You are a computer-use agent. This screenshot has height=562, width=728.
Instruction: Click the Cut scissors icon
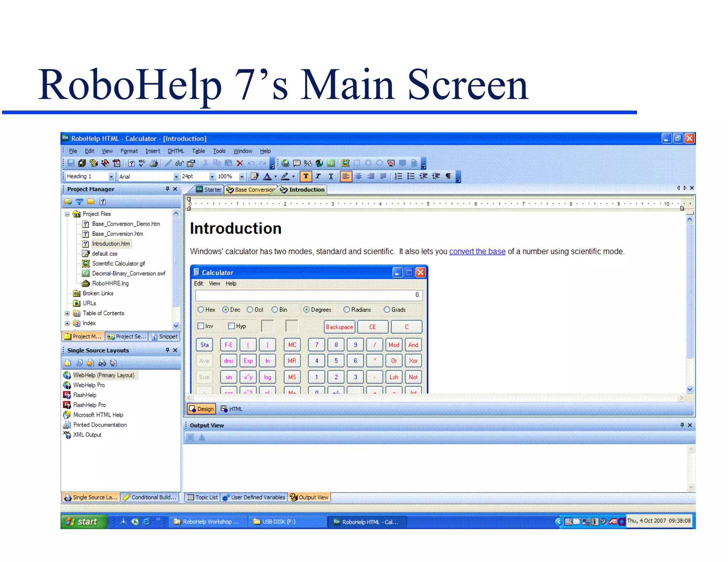click(x=205, y=163)
